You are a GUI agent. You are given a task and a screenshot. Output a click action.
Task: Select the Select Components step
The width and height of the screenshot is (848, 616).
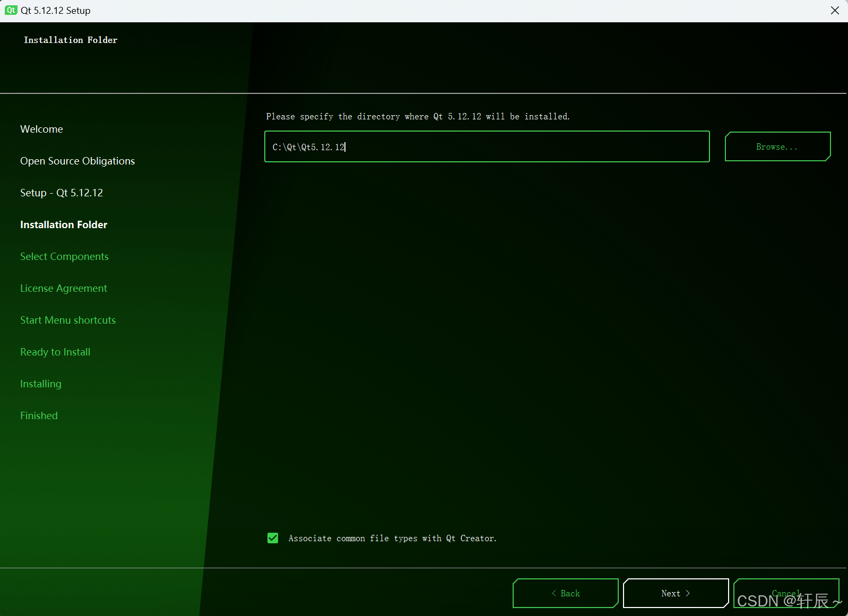click(x=64, y=256)
